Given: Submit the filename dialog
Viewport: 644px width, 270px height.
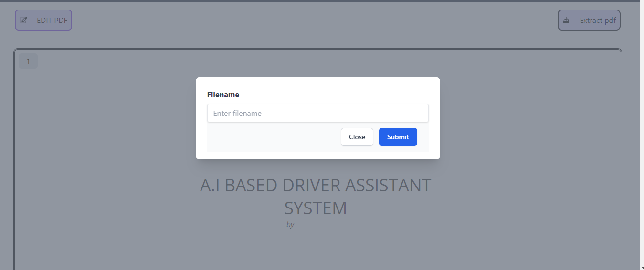Looking at the screenshot, I should (398, 137).
